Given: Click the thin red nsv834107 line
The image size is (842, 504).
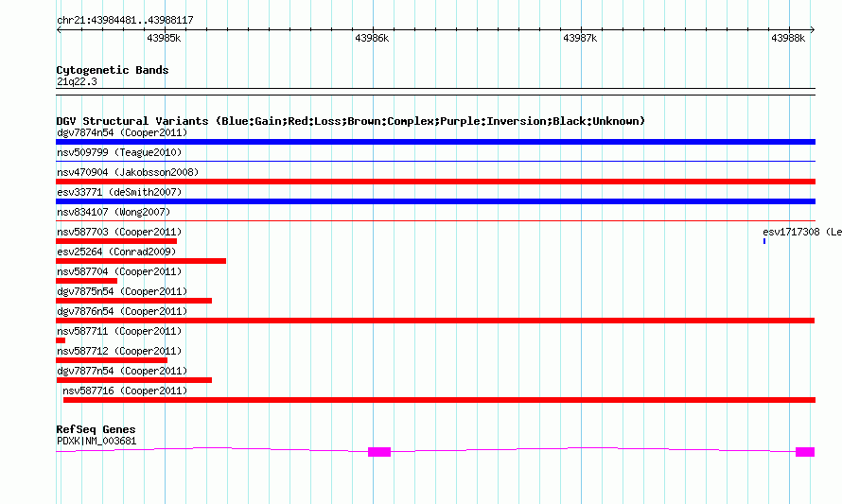Looking at the screenshot, I should pos(435,220).
